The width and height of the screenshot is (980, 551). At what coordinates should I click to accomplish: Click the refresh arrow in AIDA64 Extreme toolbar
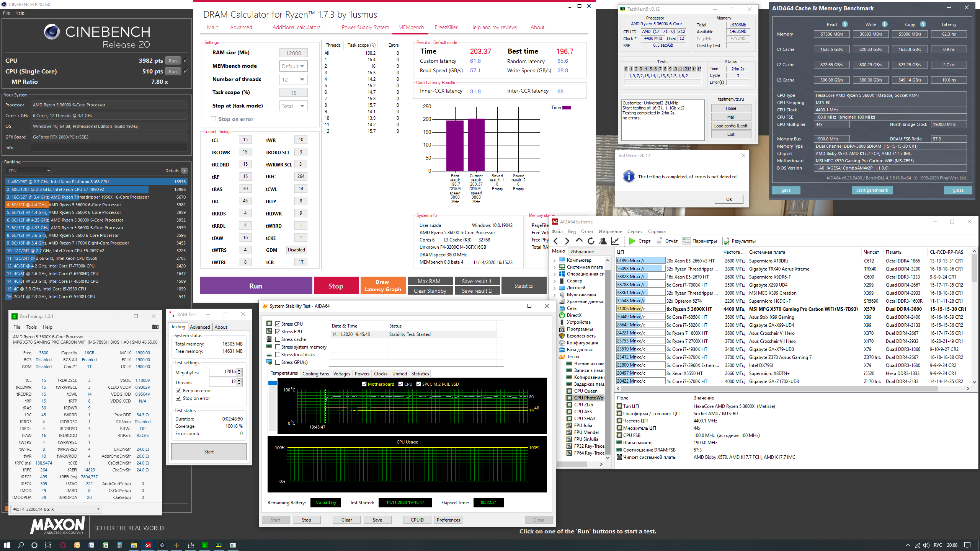pyautogui.click(x=591, y=241)
